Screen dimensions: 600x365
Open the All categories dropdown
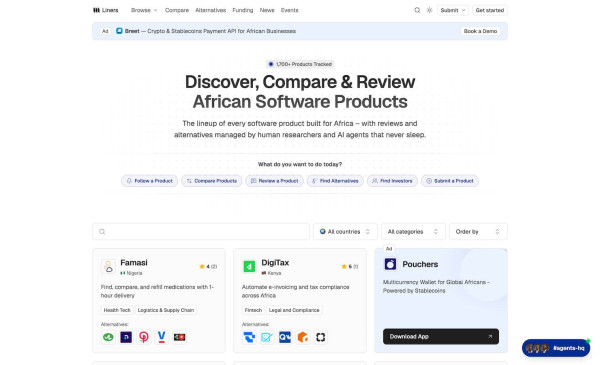[x=413, y=231]
